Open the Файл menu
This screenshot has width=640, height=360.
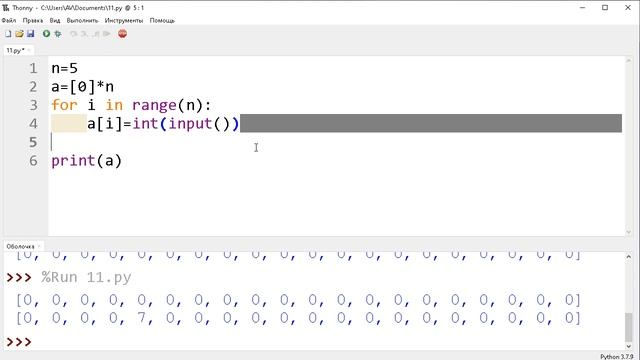click(x=9, y=20)
